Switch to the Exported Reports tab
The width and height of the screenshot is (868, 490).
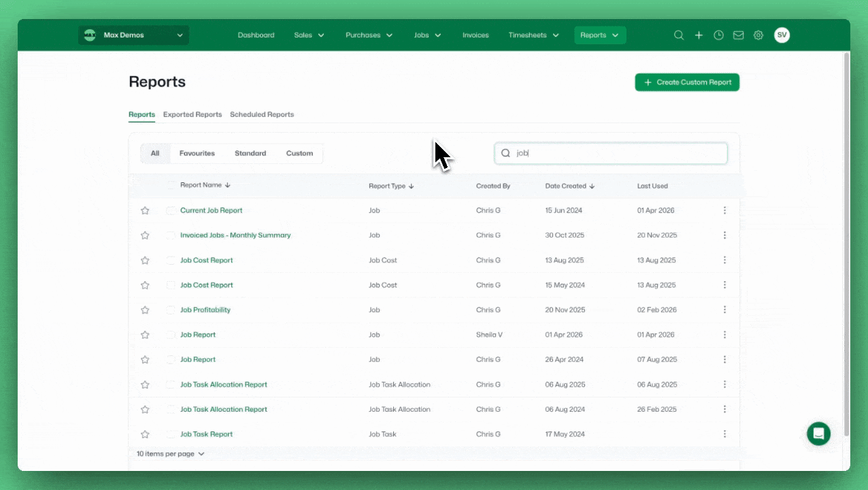[193, 114]
